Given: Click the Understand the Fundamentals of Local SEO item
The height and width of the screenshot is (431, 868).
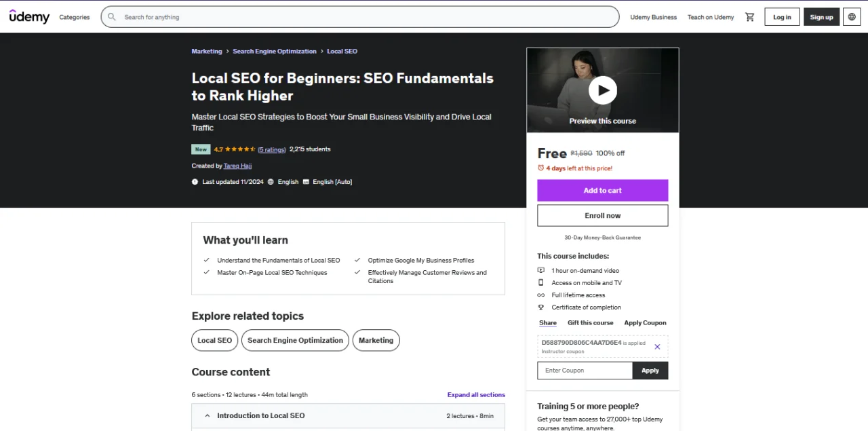Looking at the screenshot, I should 279,261.
